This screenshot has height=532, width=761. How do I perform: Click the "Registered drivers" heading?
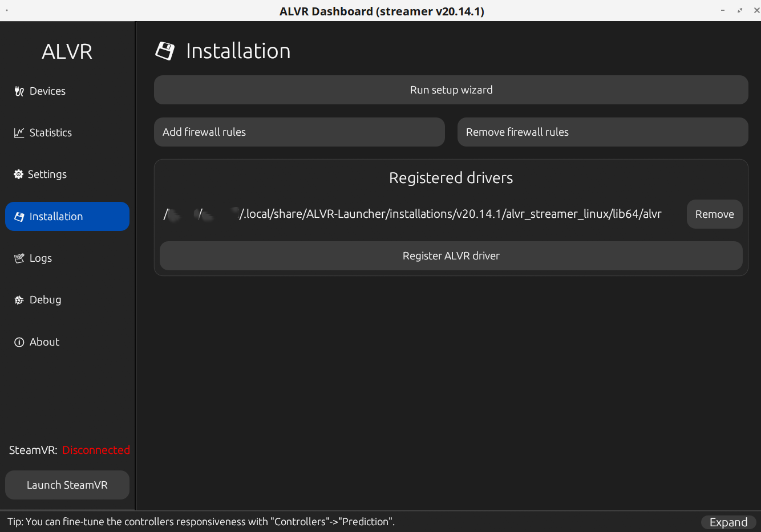[x=451, y=178]
